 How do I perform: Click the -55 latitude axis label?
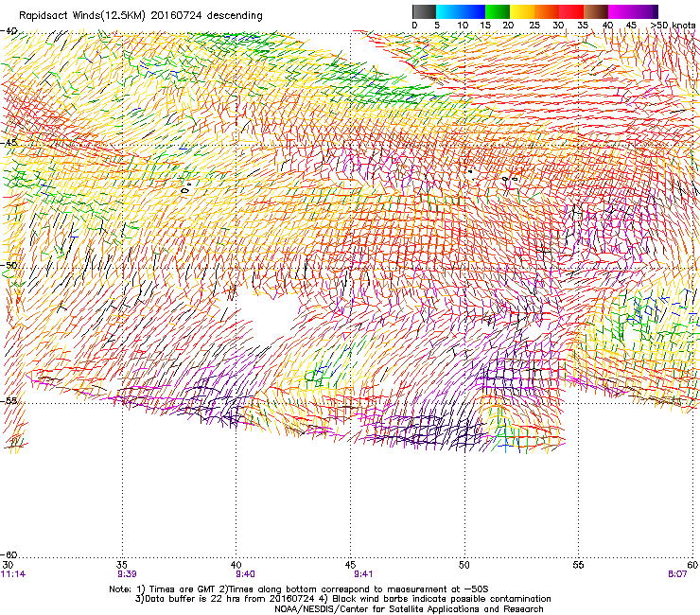click(x=9, y=400)
